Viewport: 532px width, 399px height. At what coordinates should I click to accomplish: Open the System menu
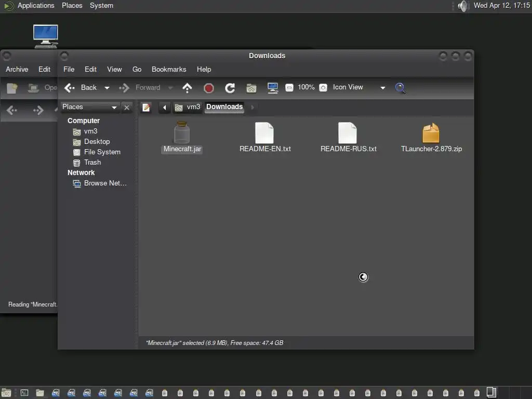coord(101,6)
